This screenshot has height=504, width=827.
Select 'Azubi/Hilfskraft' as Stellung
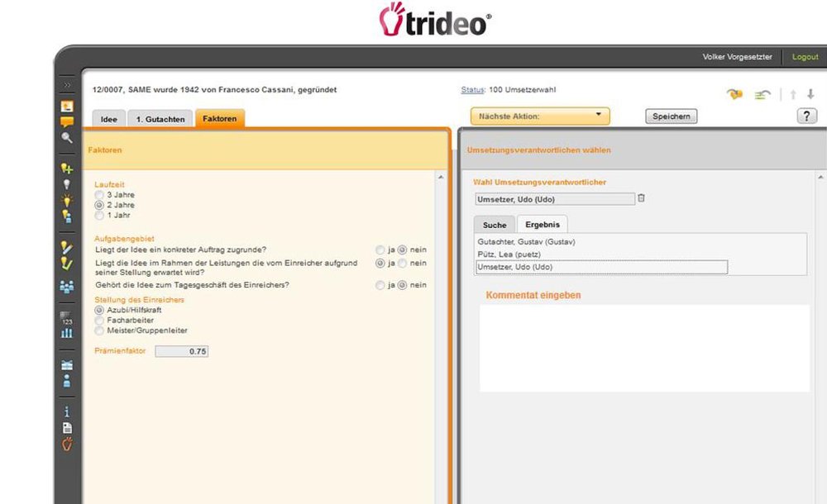(x=99, y=310)
